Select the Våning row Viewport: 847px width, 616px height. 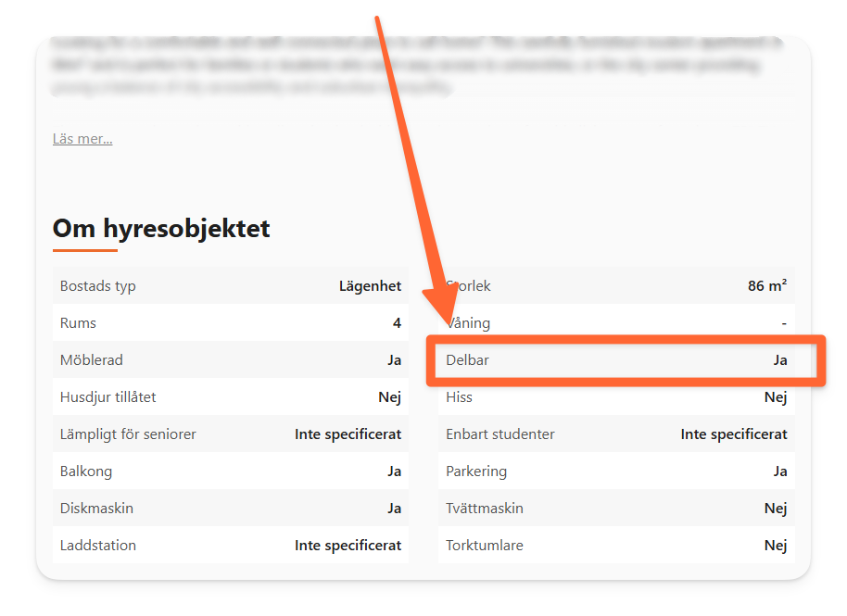pos(616,323)
